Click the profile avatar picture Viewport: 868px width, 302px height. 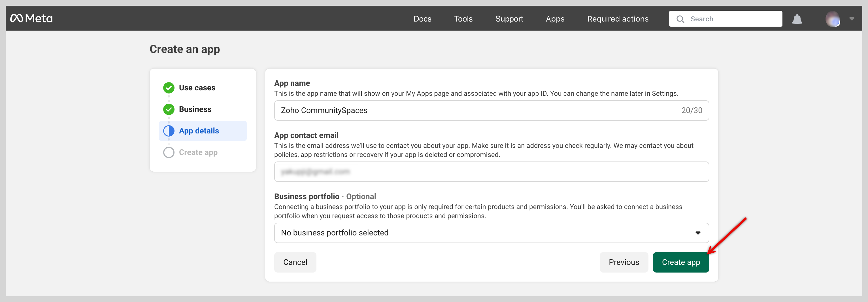point(832,19)
